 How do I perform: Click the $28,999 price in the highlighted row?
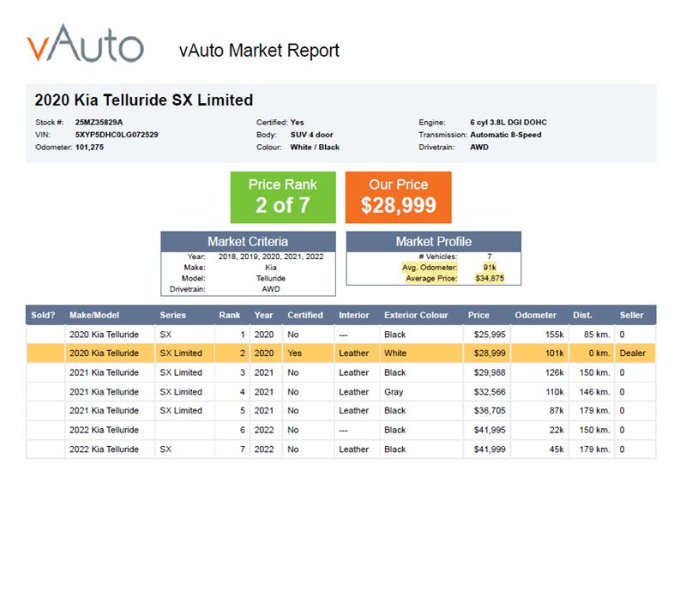pyautogui.click(x=490, y=353)
